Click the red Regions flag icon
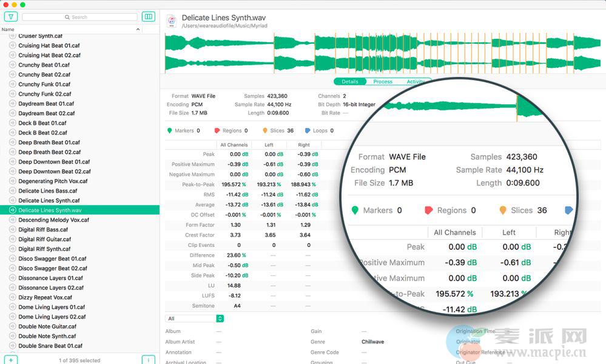 coord(217,130)
